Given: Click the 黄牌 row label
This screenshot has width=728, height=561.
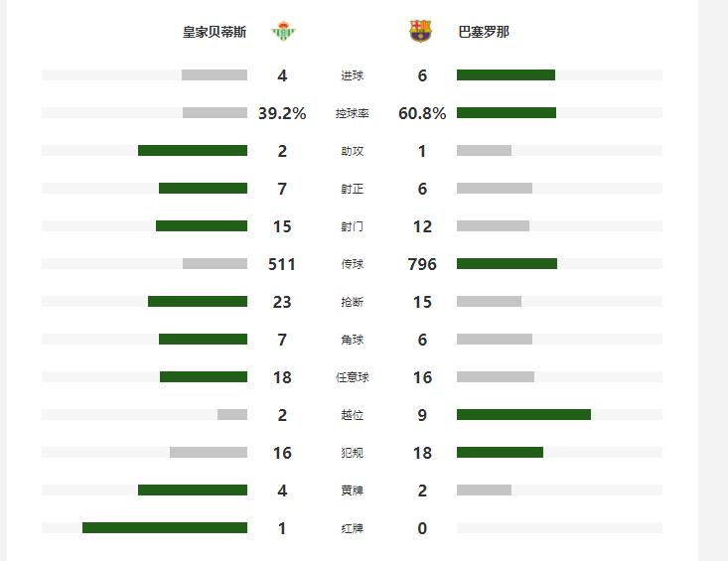Looking at the screenshot, I should [x=353, y=491].
